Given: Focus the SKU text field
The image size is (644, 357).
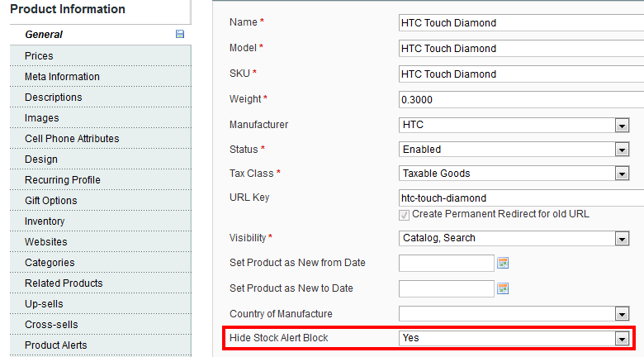Looking at the screenshot, I should coord(520,74).
